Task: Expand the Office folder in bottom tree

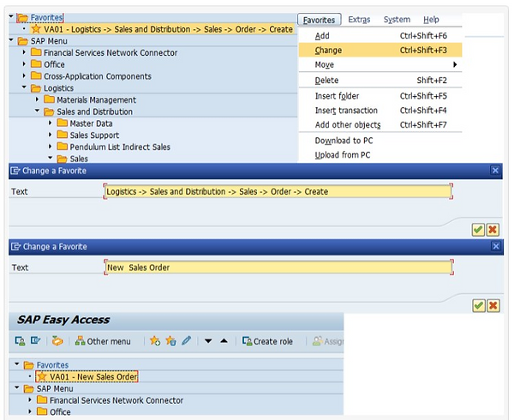Action: [x=30, y=411]
